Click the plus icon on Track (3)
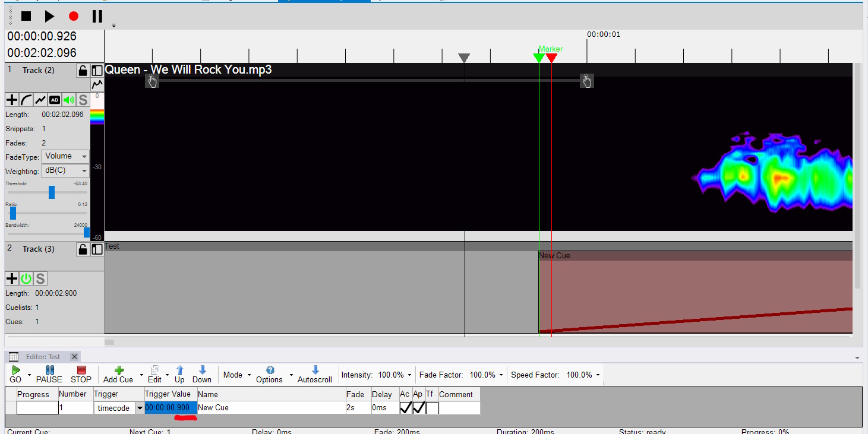868x434 pixels. (11, 278)
